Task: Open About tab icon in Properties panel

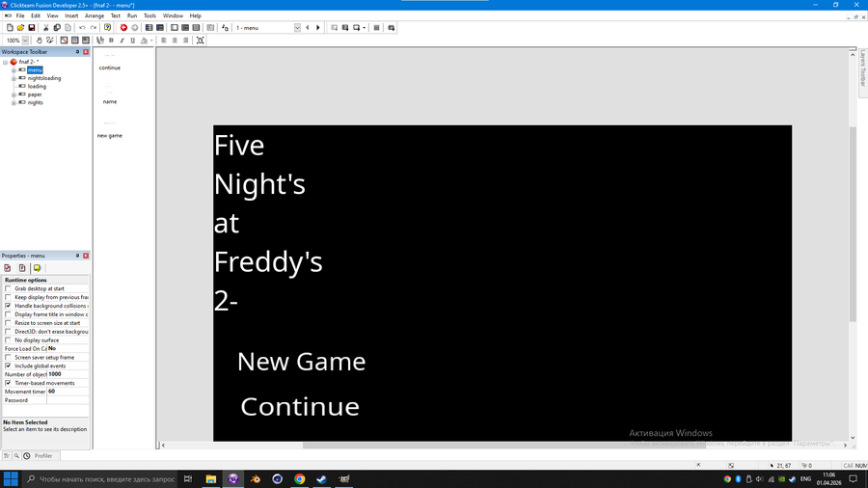Action: pos(37,268)
